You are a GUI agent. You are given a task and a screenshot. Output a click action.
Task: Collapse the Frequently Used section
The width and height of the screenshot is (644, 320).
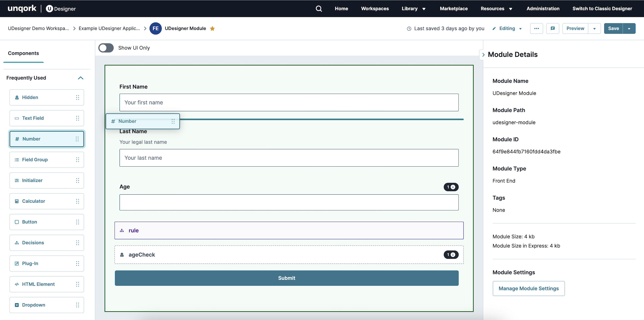[x=81, y=78]
